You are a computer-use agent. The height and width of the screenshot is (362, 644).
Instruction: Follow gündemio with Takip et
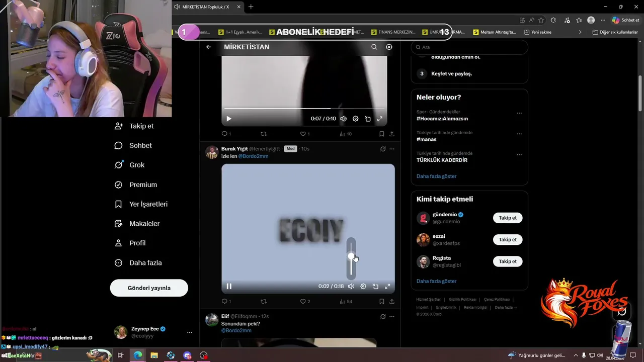[508, 218]
